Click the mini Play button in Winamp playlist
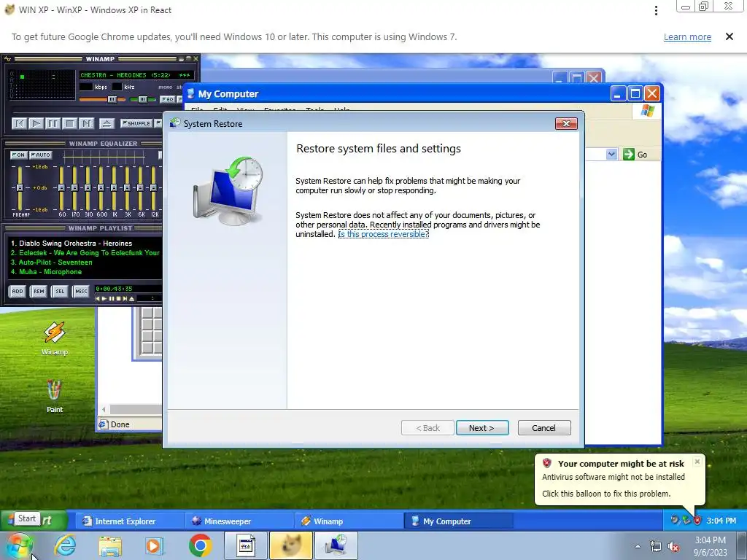This screenshot has width=747, height=560. tap(104, 298)
